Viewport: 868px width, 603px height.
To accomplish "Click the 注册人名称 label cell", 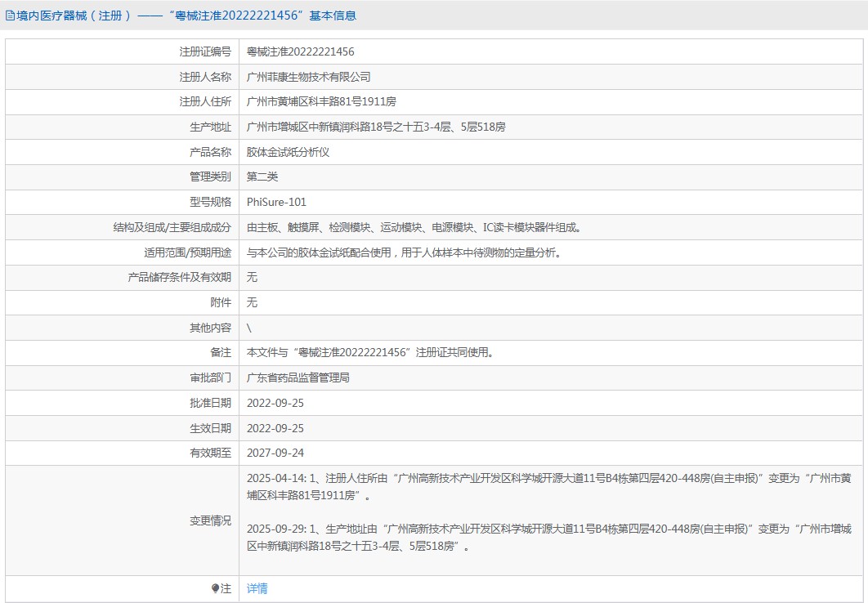I will click(x=123, y=78).
